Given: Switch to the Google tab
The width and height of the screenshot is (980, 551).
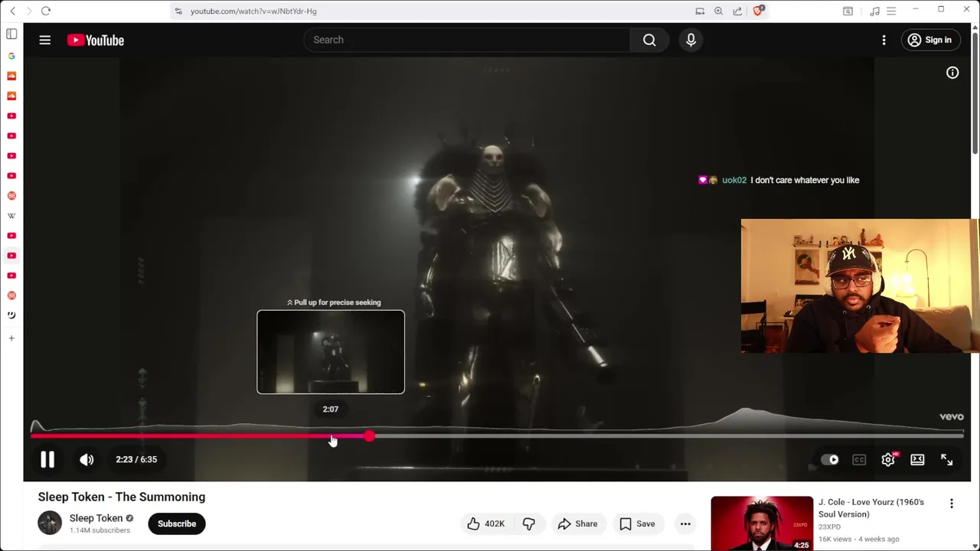Looking at the screenshot, I should coord(11,56).
